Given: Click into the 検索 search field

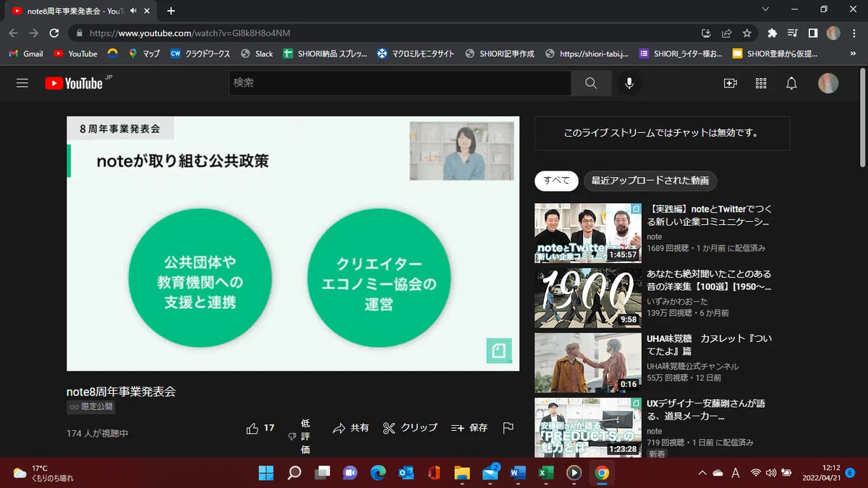Looking at the screenshot, I should coord(400,83).
